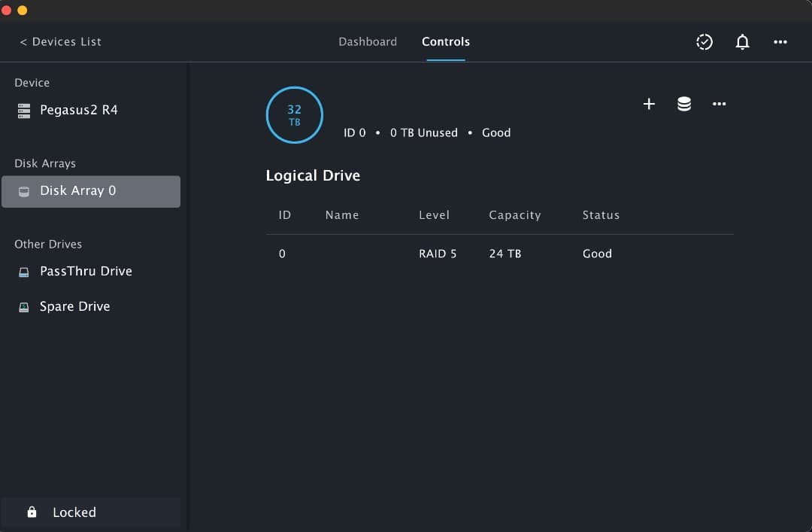This screenshot has width=812, height=532.
Task: Click the service status badge icon
Action: (704, 41)
